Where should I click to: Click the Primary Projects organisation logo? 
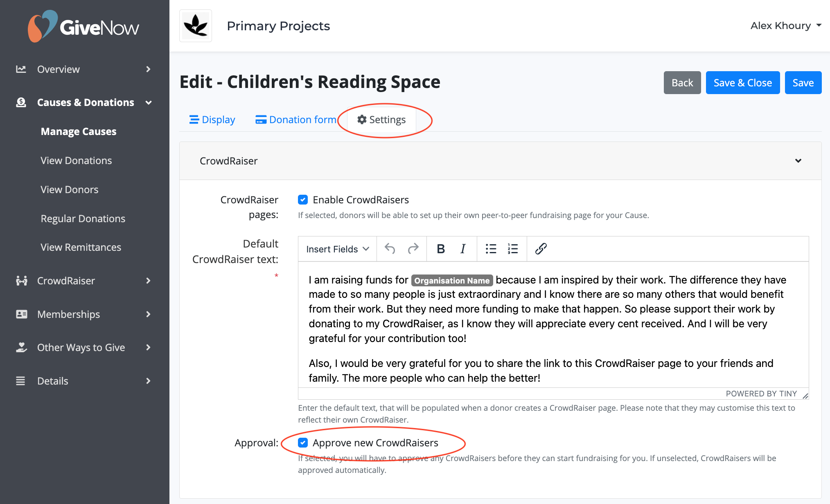[196, 26]
